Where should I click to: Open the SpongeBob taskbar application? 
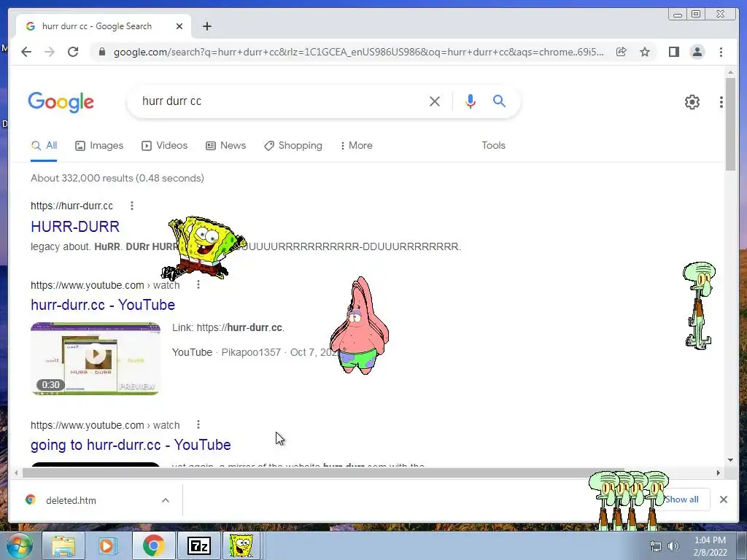click(x=241, y=545)
